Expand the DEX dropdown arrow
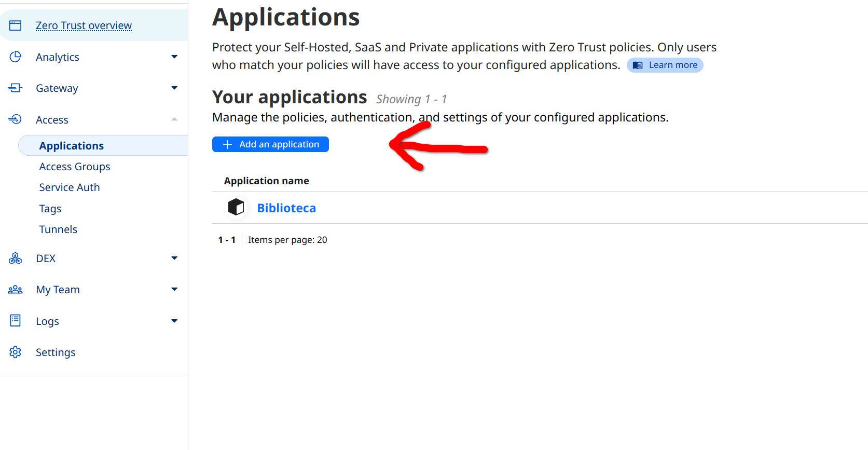 (x=174, y=258)
